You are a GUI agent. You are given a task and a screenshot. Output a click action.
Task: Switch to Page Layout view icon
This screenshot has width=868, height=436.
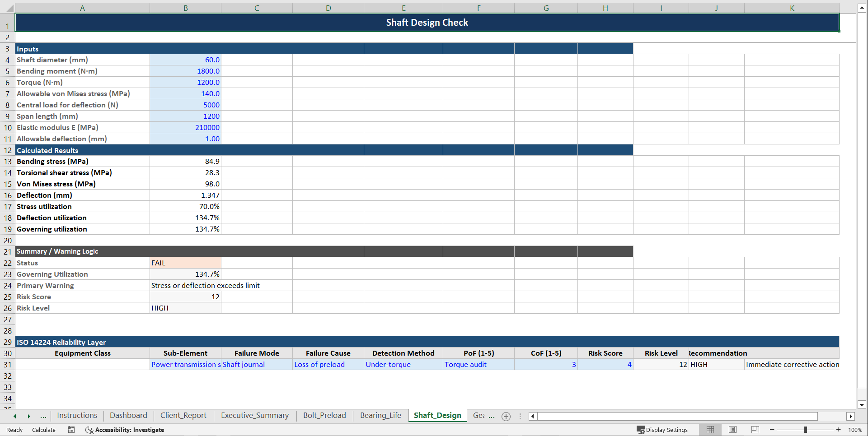tap(732, 430)
